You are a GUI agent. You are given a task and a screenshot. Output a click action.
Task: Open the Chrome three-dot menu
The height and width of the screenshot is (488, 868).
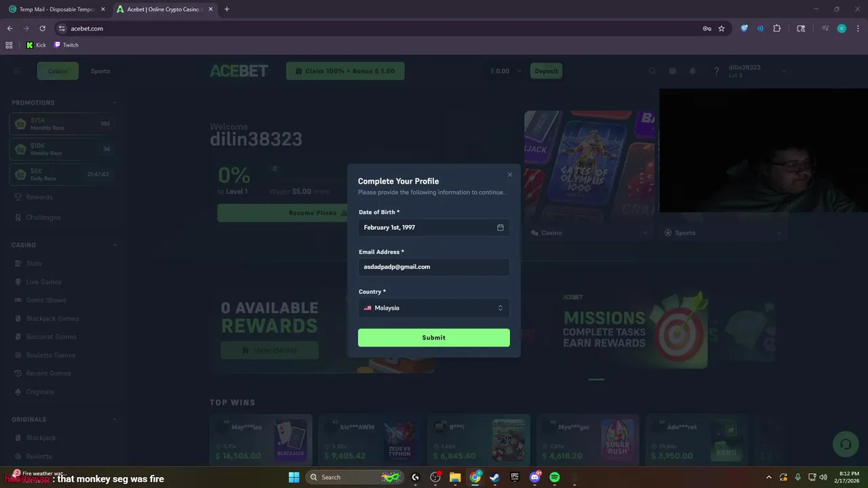tap(857, 28)
